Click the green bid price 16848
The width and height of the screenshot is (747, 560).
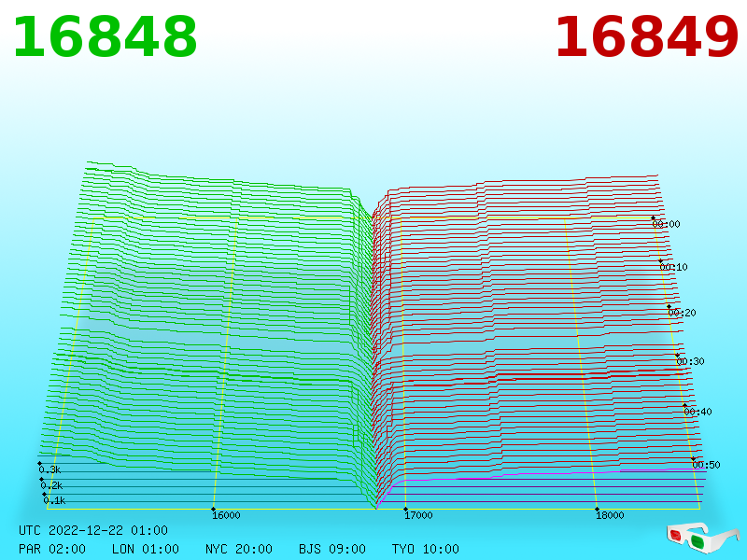point(105,36)
